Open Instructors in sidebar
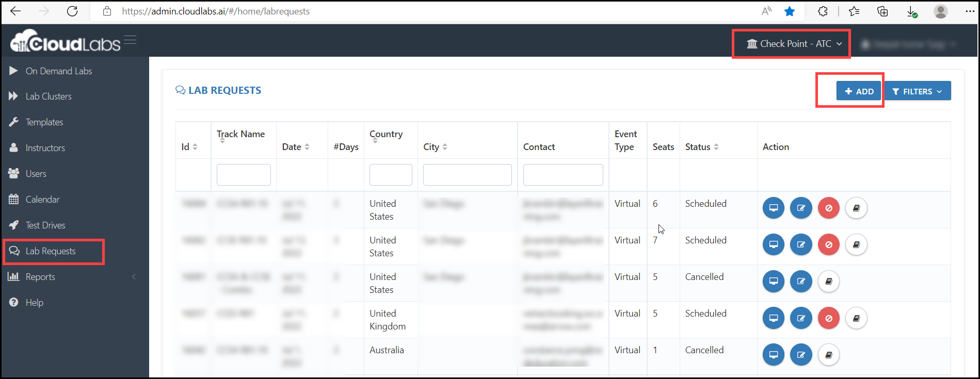980x379 pixels. tap(45, 147)
